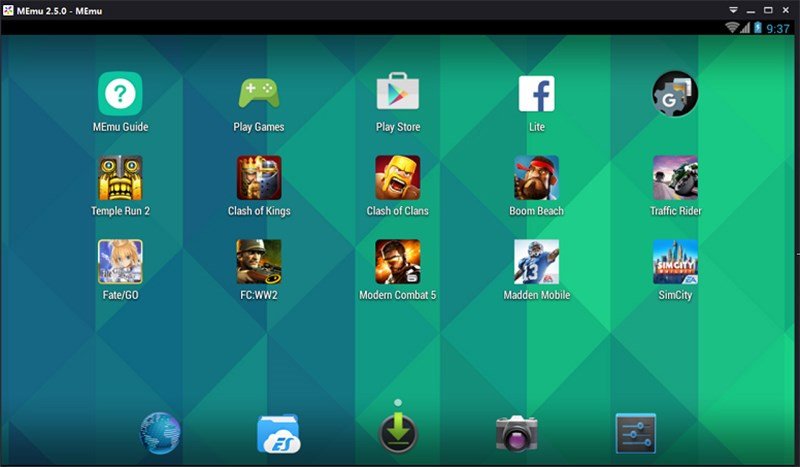The width and height of the screenshot is (800, 467).
Task: Tap the battery status icon
Action: tap(758, 28)
